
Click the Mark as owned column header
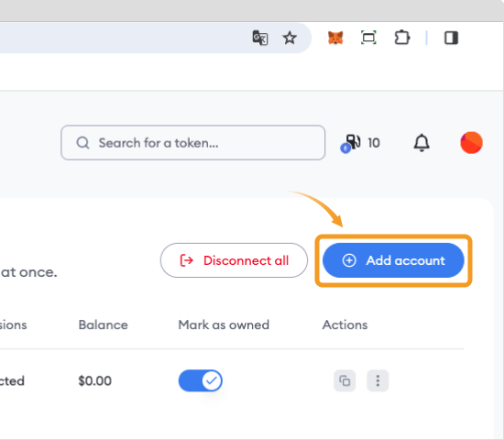point(224,324)
